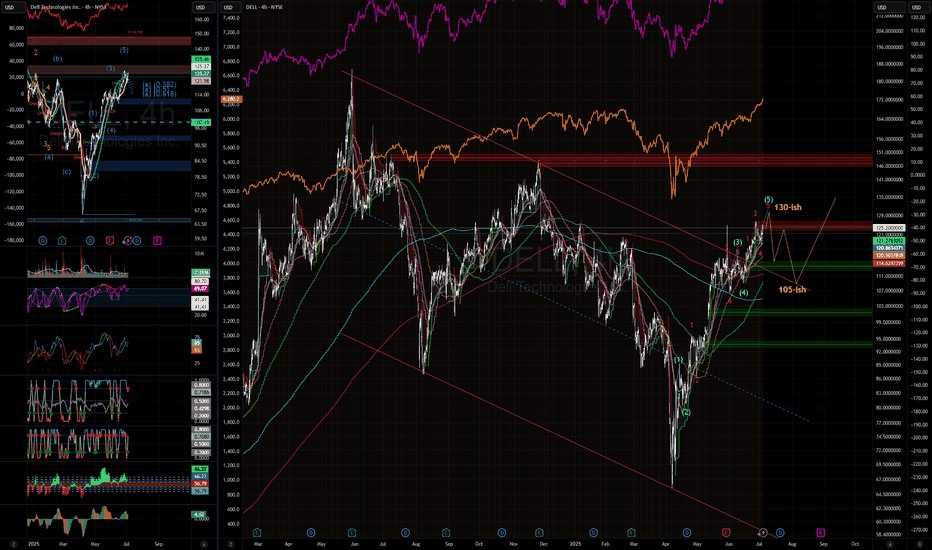Open the earnings marker near Dec 2024 on the DELL chart

point(539,532)
